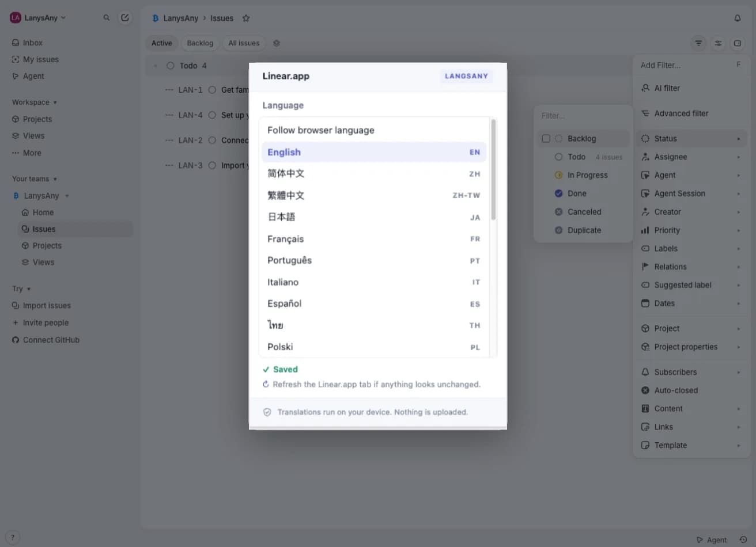The width and height of the screenshot is (756, 547).
Task: Select Auto-closed filter
Action: click(691, 390)
